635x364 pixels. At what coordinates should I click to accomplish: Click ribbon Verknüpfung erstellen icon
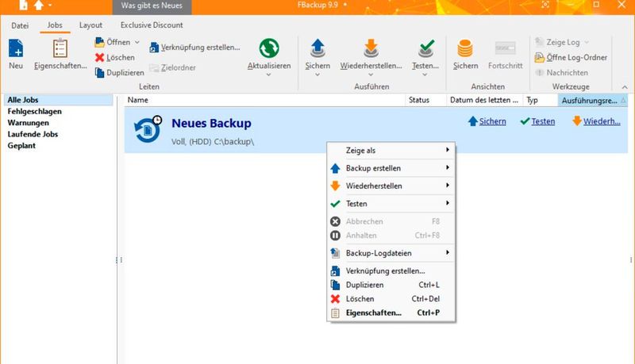154,48
